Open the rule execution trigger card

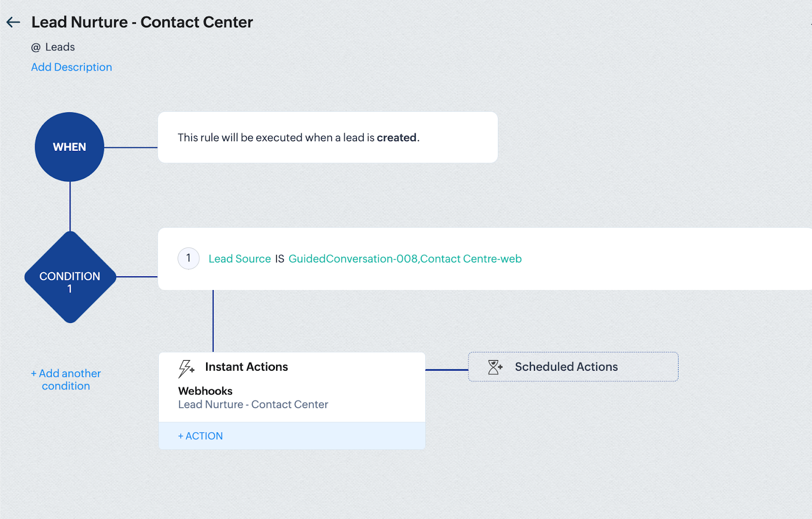[x=328, y=137]
